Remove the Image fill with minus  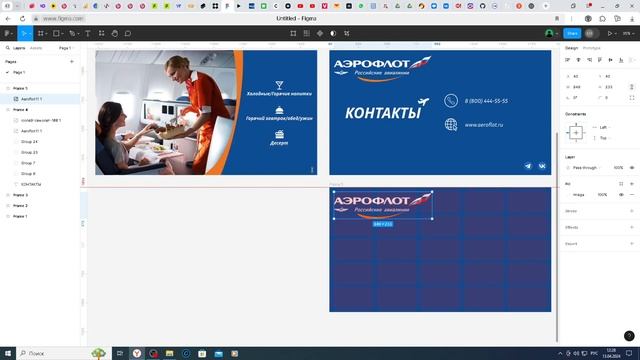point(632,195)
